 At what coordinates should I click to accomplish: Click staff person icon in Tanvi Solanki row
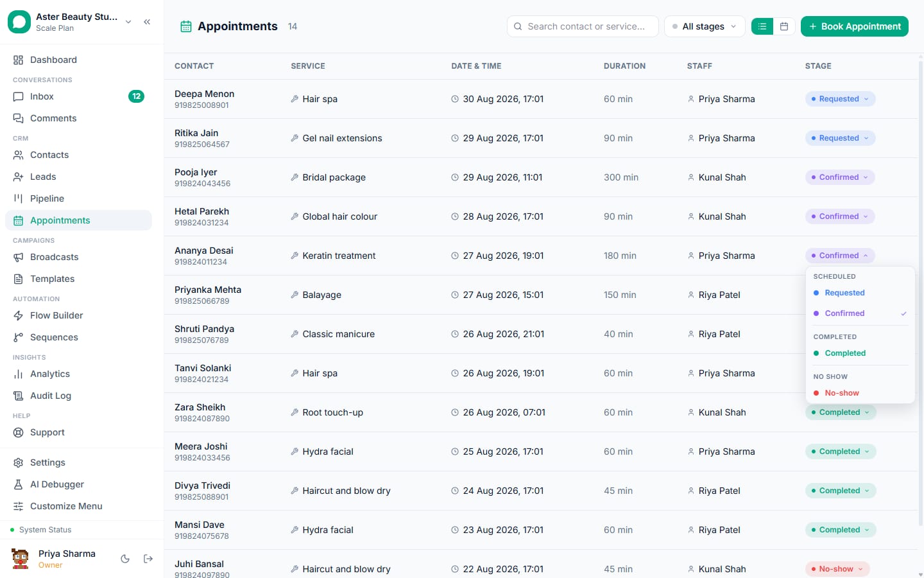(x=691, y=373)
